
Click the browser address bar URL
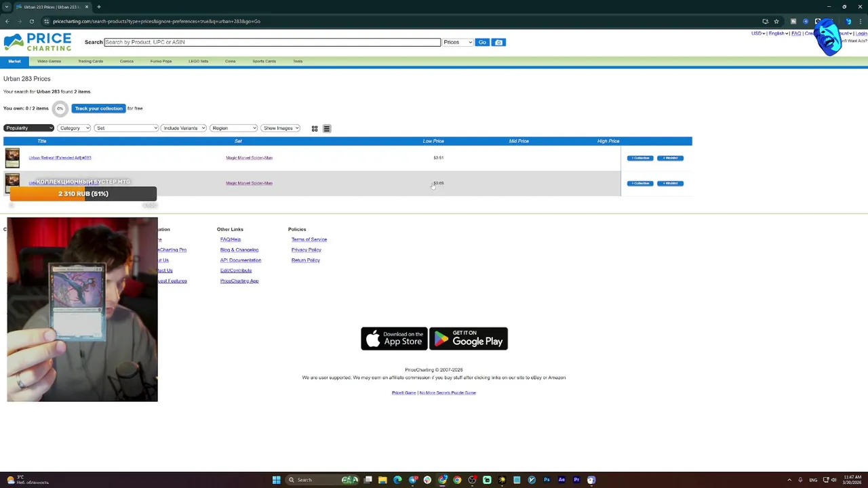pyautogui.click(x=156, y=21)
